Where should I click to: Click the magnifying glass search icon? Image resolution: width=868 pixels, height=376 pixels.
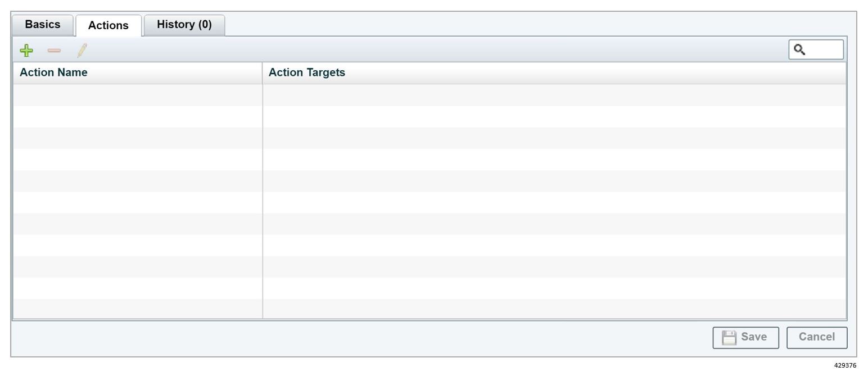point(799,49)
